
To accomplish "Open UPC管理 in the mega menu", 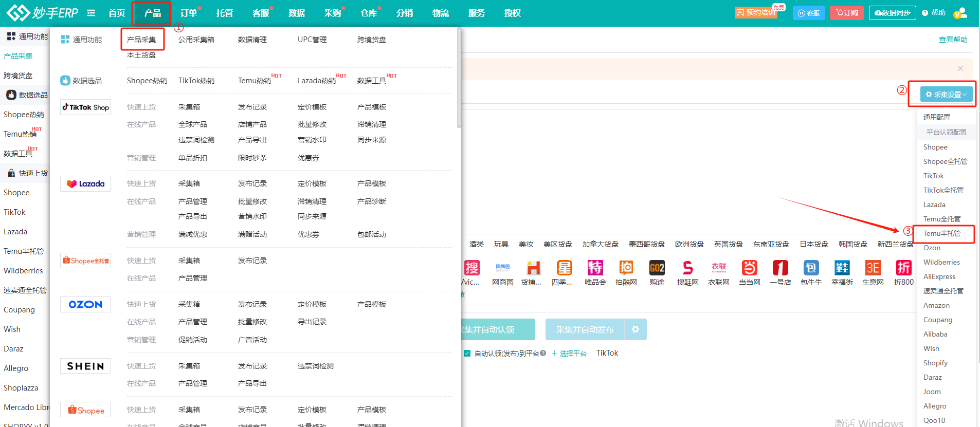I will tap(312, 40).
